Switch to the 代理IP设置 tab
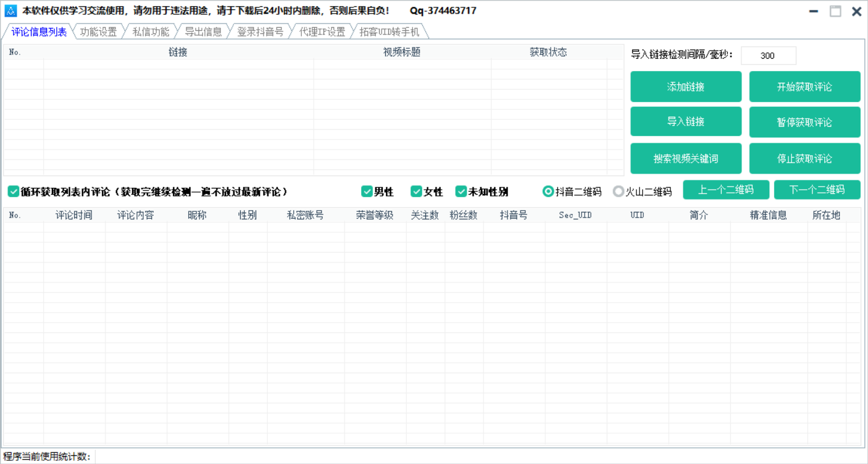The image size is (868, 464). pos(322,32)
